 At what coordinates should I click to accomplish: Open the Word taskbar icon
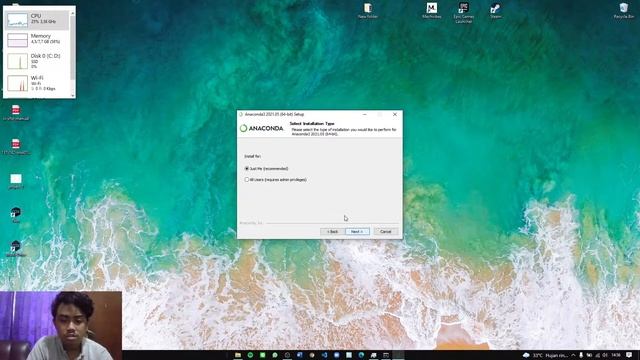300,355
